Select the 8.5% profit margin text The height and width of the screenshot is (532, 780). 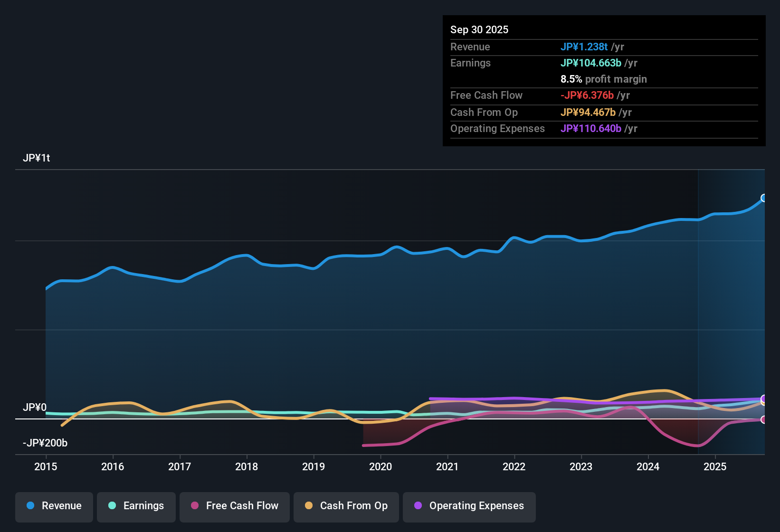[x=604, y=79]
